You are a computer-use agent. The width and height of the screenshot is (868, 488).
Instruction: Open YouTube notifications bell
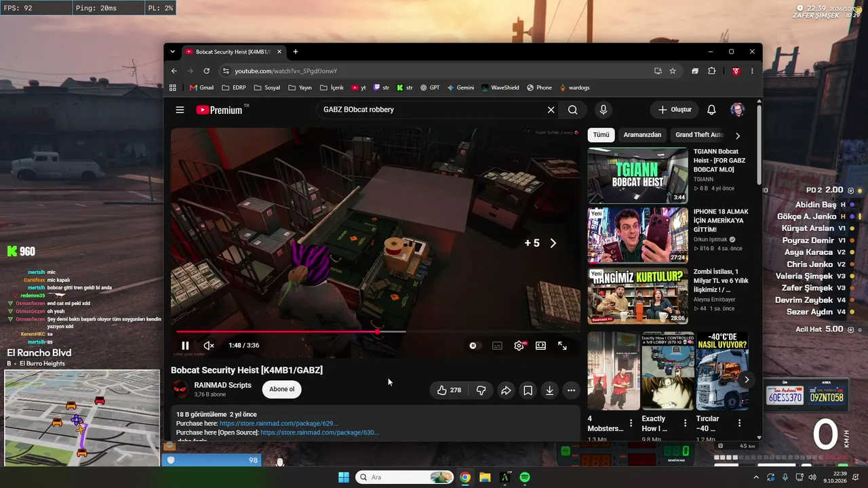(x=711, y=110)
